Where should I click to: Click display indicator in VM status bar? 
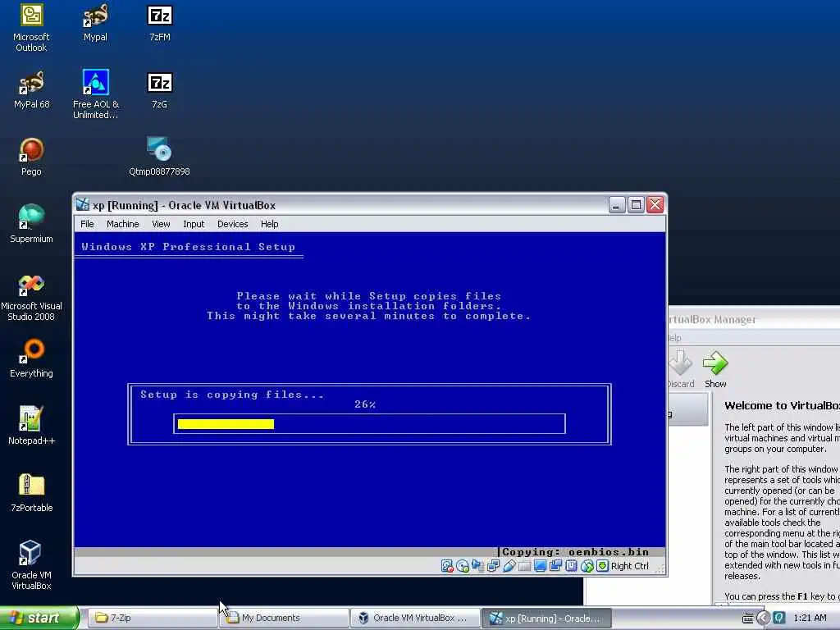(540, 566)
